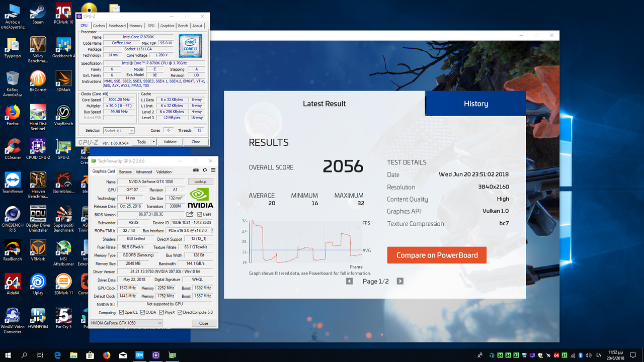Select Validation tab in GPU-Z
Image resolution: width=644 pixels, height=362 pixels.
(x=164, y=172)
